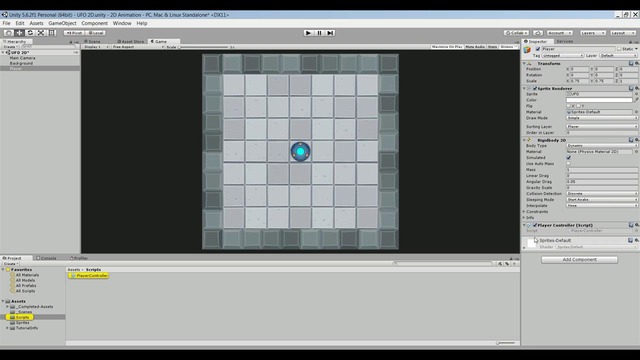Select the PlayerController script asset
The image size is (640, 360).
coord(89,276)
